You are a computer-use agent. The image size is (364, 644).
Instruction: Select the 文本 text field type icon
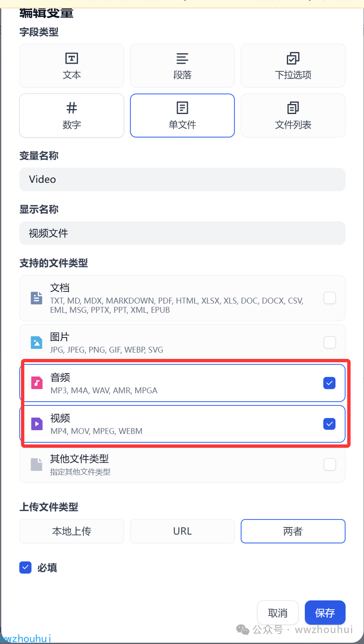pos(72,58)
